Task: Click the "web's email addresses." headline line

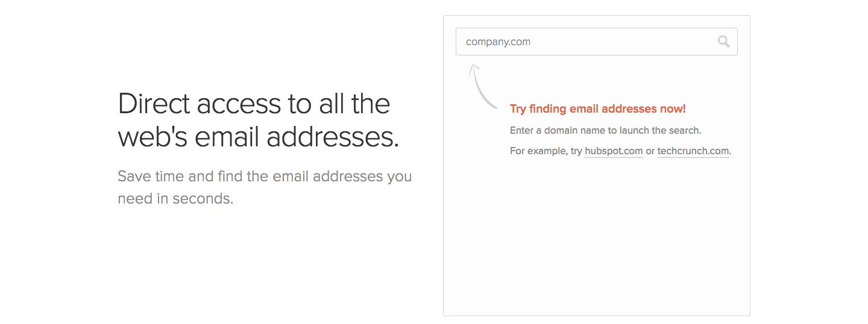Action: coord(259,137)
